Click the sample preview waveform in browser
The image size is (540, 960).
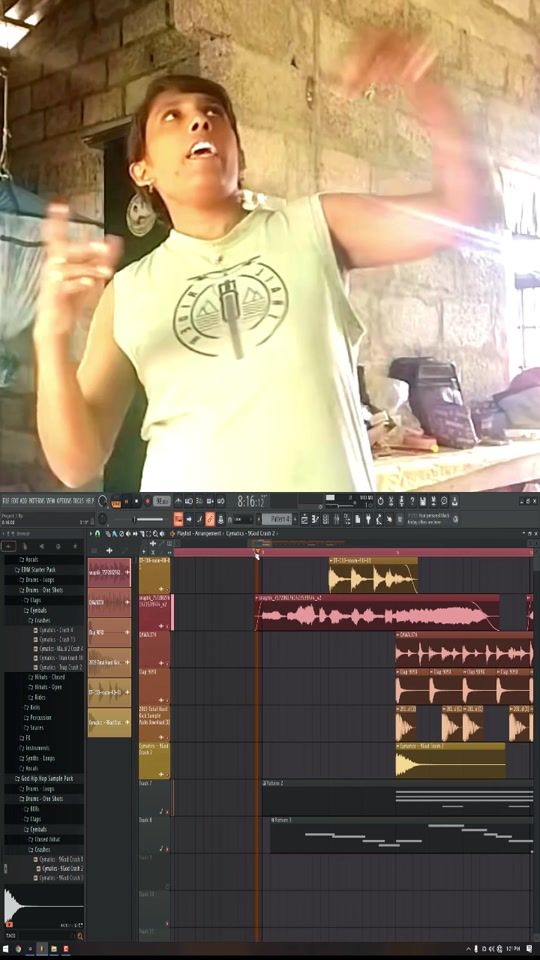(43, 904)
